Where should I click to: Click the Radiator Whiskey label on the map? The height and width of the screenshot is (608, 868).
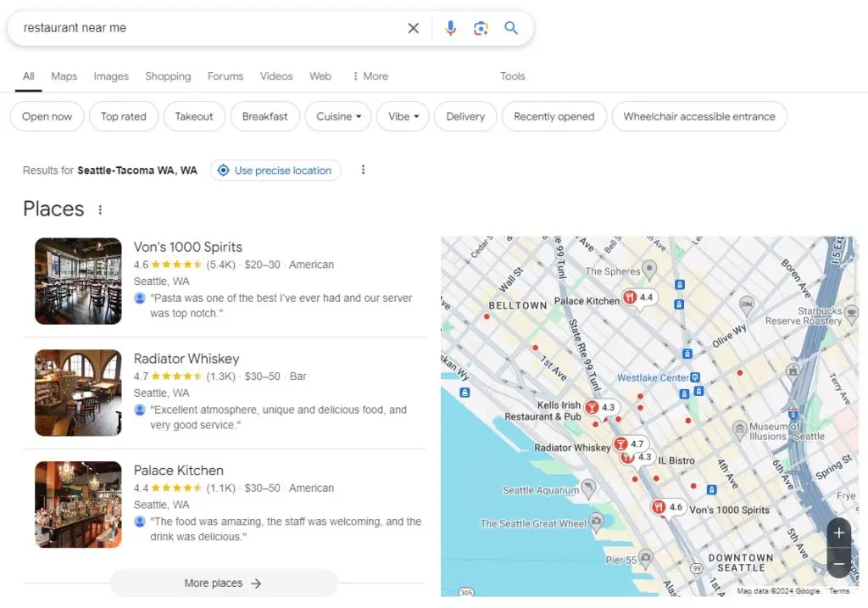[572, 448]
